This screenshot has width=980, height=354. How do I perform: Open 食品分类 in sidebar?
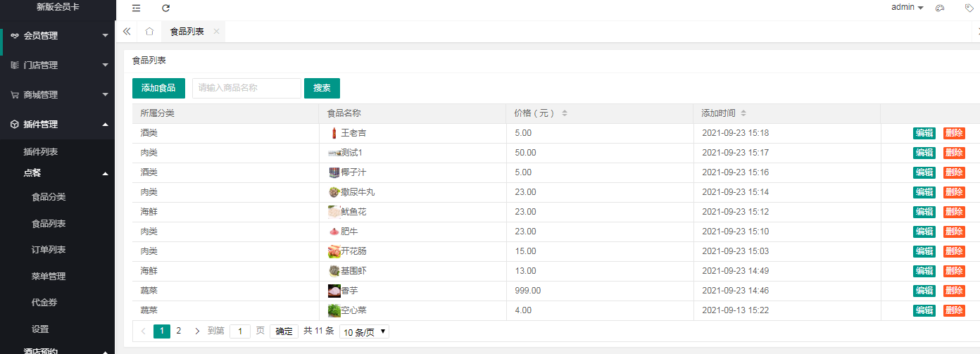coord(49,197)
